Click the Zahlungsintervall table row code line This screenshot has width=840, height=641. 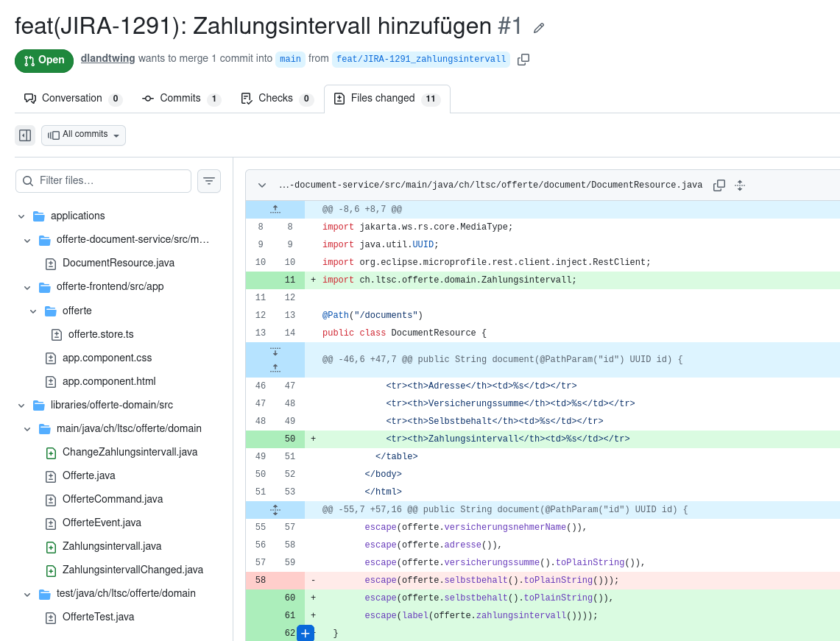507,439
